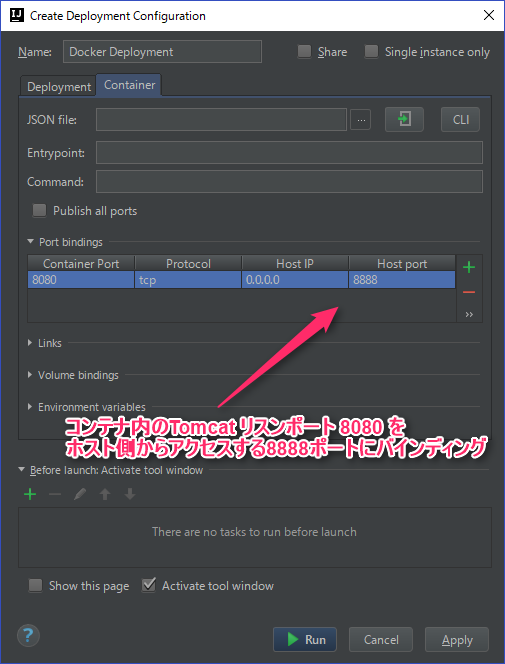Check Single instance only option
The image size is (505, 664).
pyautogui.click(x=371, y=52)
